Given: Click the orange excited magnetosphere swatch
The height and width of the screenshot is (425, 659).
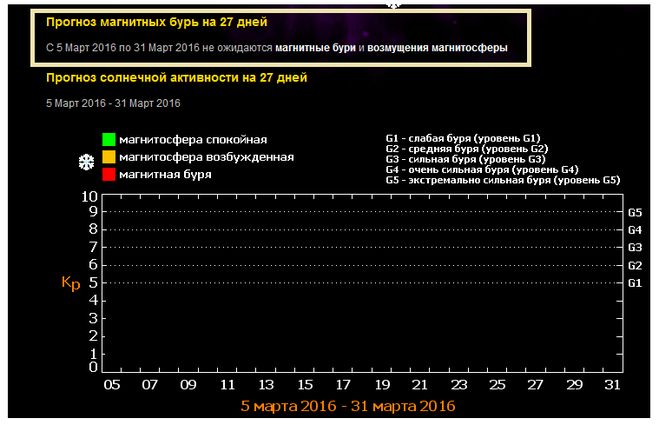Looking at the screenshot, I should tap(108, 157).
